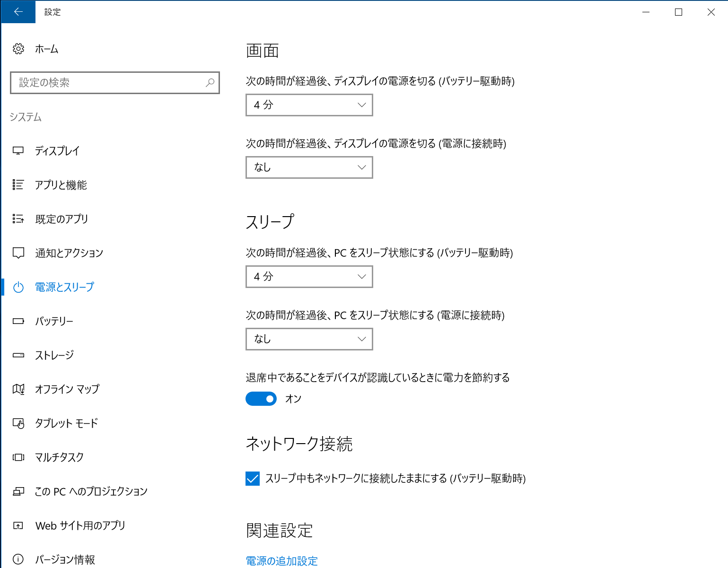
Task: Toggle the バッテリー駆動時 network connection checkbox
Action: pos(253,479)
